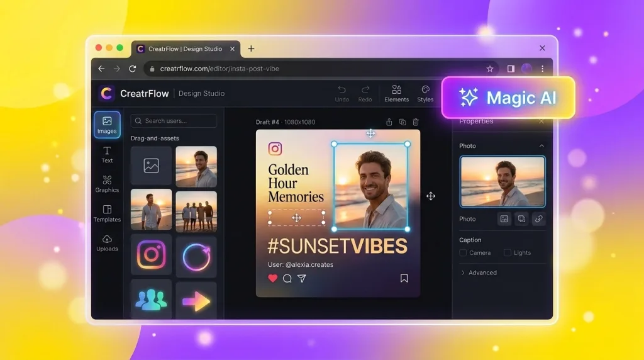Click the link photo icon
Image resolution: width=644 pixels, height=360 pixels.
[539, 219]
